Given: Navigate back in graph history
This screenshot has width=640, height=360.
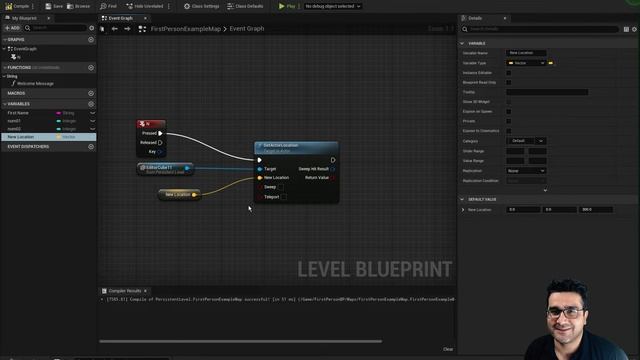Looking at the screenshot, I should click(115, 29).
